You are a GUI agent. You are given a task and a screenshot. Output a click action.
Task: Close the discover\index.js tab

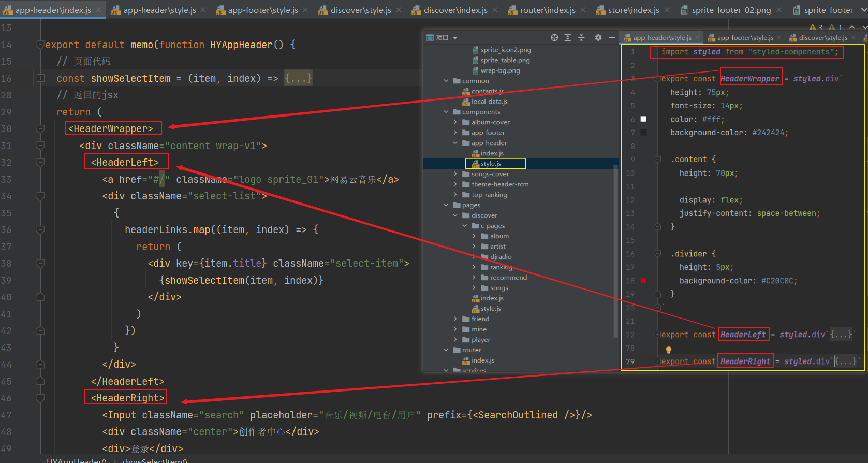click(x=495, y=10)
